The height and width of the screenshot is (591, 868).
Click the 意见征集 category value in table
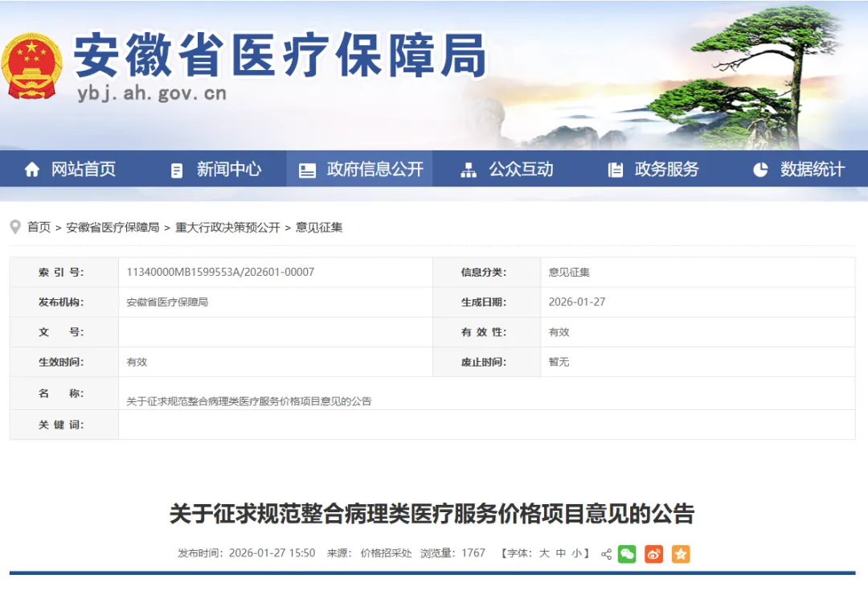click(x=569, y=272)
